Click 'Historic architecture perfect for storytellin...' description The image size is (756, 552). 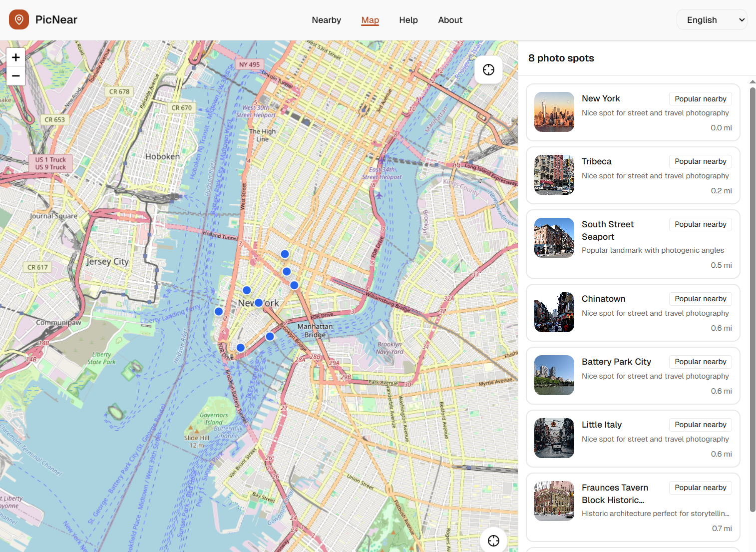655,514
